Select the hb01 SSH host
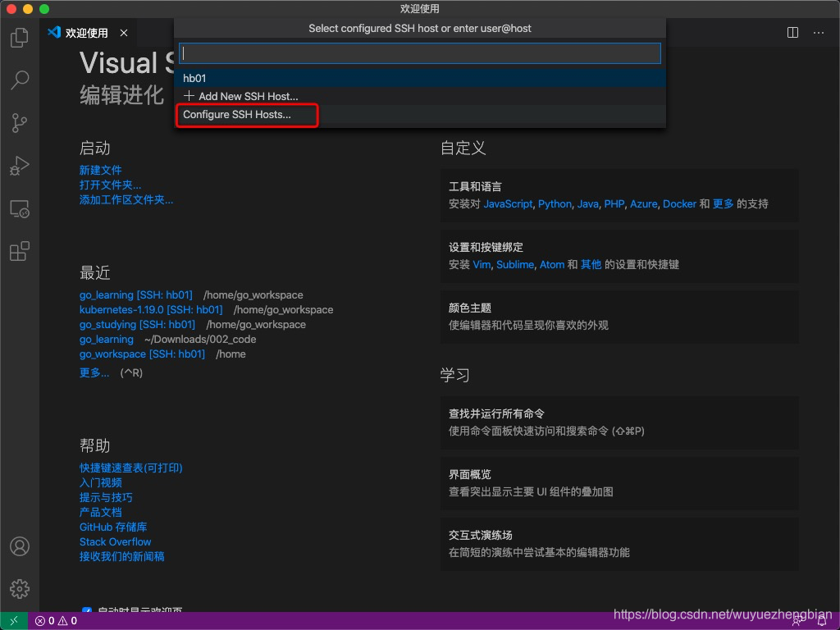Viewport: 840px width, 630px height. pyautogui.click(x=419, y=78)
